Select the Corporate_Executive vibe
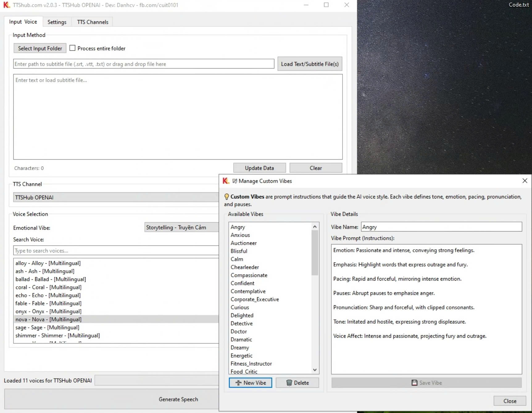Screen dimensions: 532x413 [x=270, y=299]
